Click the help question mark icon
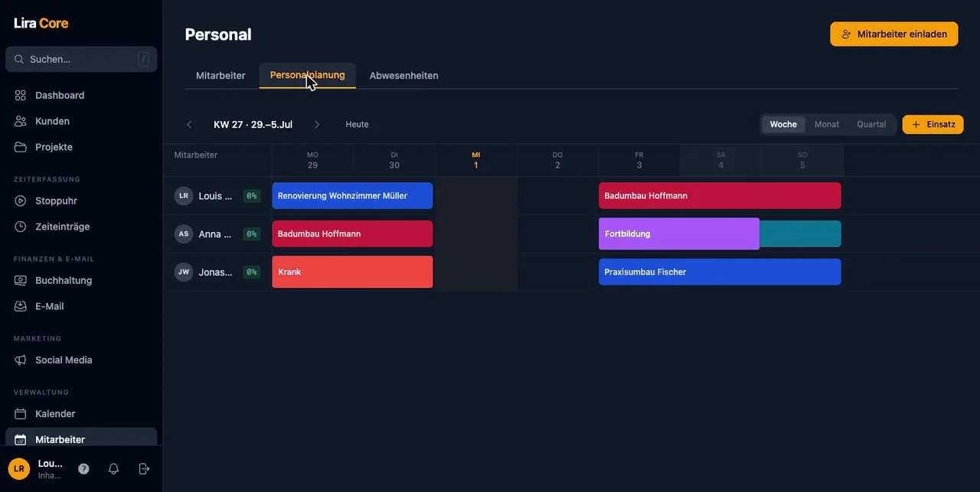Screen dimensions: 980x492 tap(83, 469)
